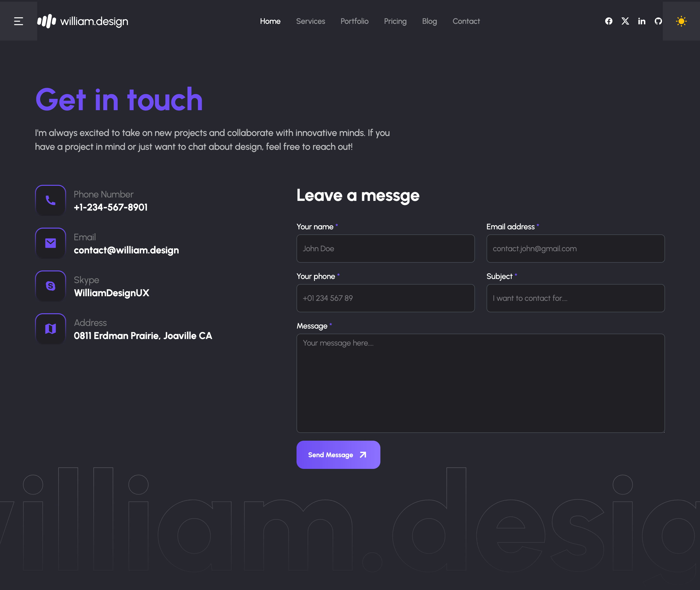The height and width of the screenshot is (590, 700).
Task: Go to Services menu item
Action: [x=310, y=21]
